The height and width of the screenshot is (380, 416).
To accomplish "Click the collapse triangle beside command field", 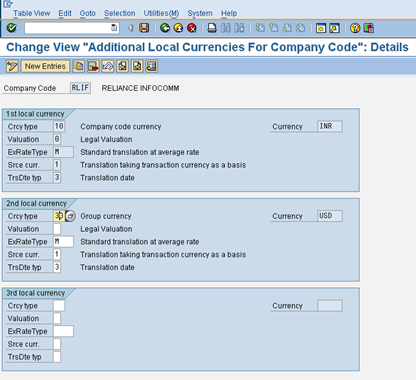I will (x=131, y=28).
